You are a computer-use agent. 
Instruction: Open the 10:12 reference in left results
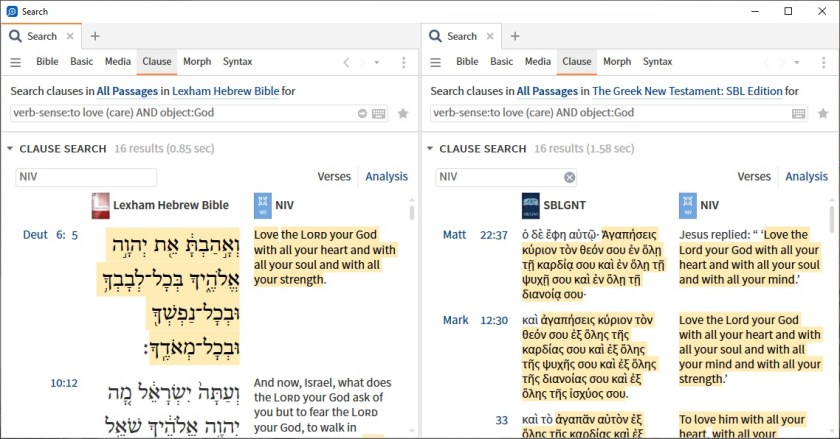tap(64, 383)
